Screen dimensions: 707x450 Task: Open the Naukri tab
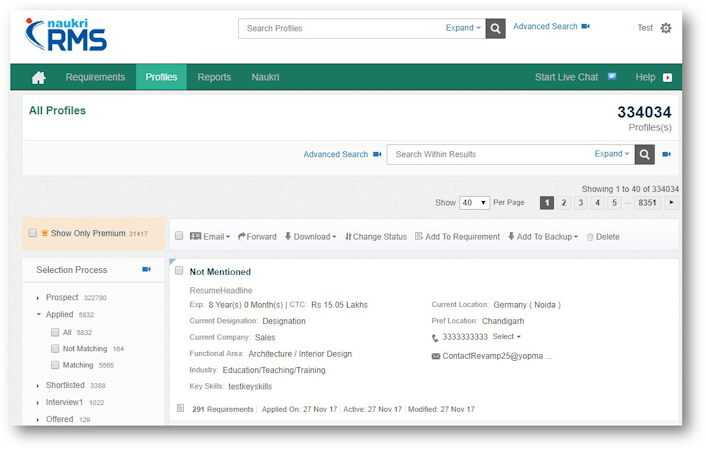(x=265, y=77)
